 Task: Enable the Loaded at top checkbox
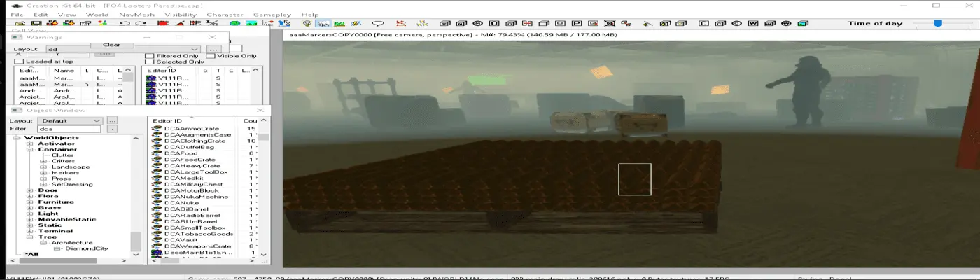(19, 62)
